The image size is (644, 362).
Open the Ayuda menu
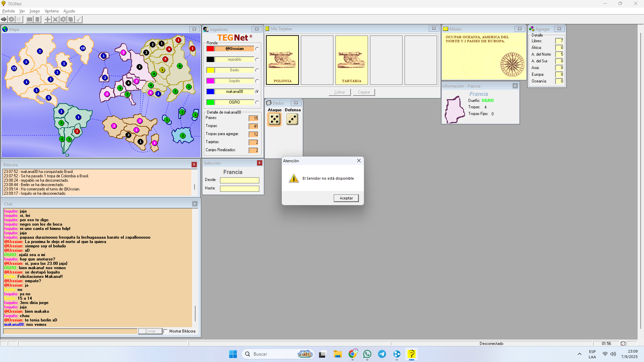click(69, 11)
